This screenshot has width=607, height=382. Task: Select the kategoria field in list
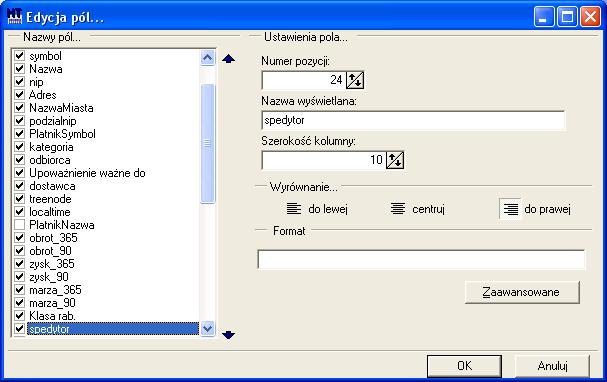[x=51, y=147]
